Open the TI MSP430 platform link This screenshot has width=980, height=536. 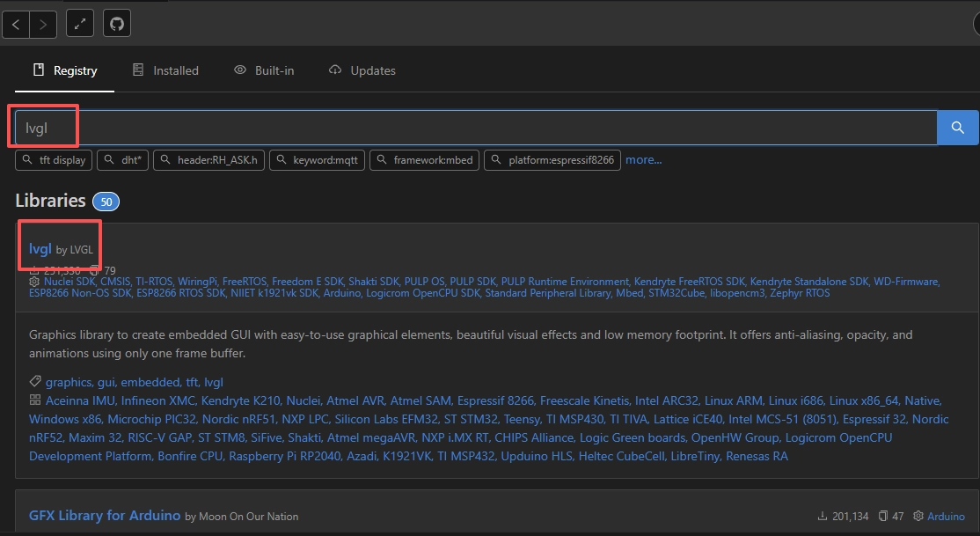point(575,419)
